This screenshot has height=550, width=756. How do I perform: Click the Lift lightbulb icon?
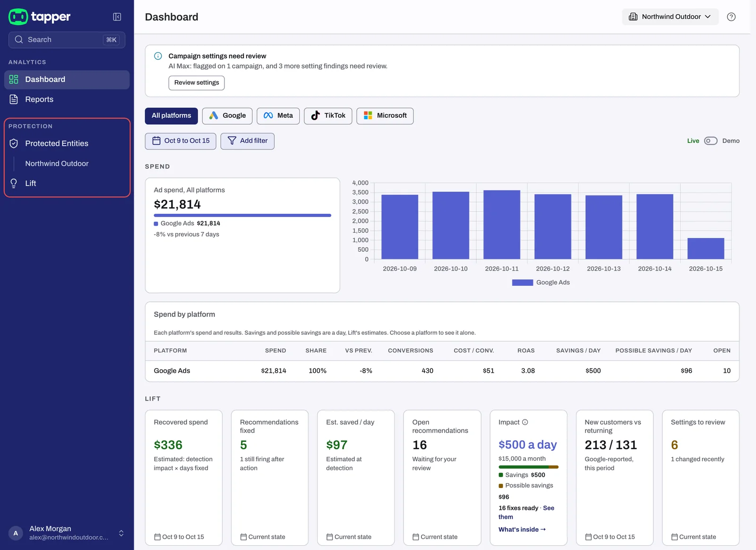click(14, 183)
